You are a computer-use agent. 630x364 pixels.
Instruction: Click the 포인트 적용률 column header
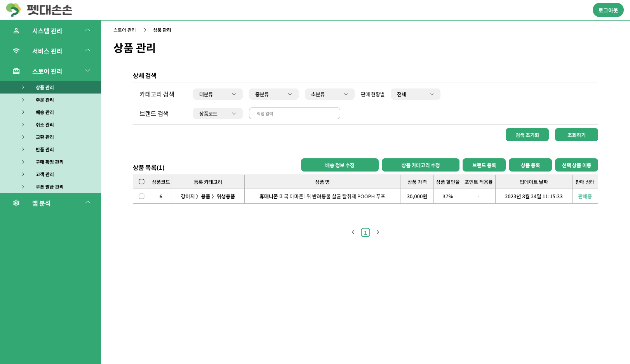pos(479,182)
